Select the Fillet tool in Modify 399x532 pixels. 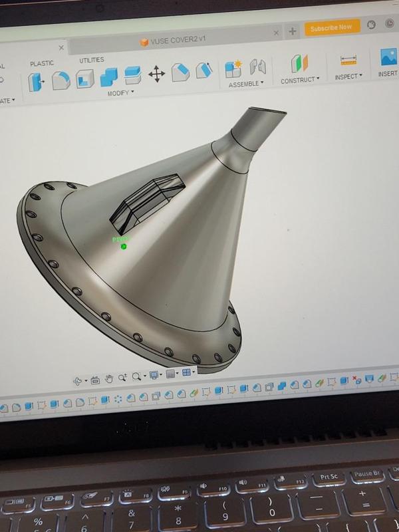coord(61,80)
